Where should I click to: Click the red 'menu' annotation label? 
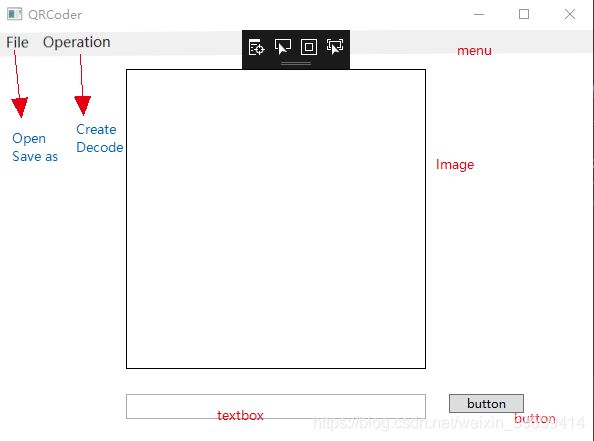(x=474, y=50)
